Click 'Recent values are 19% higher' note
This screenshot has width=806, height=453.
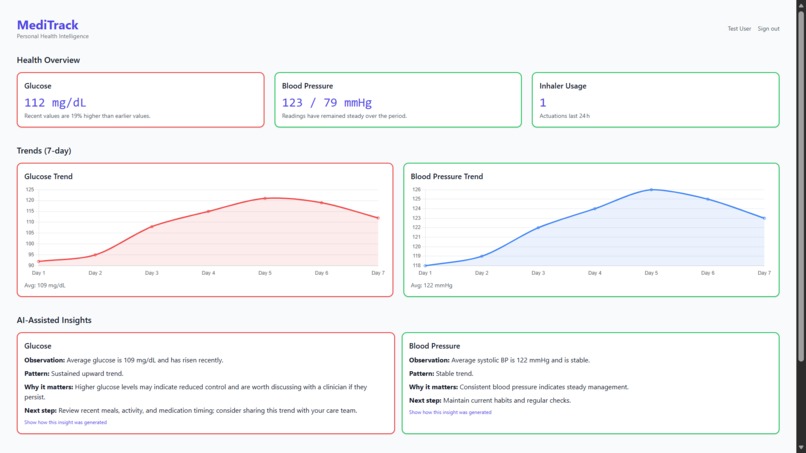tap(87, 116)
